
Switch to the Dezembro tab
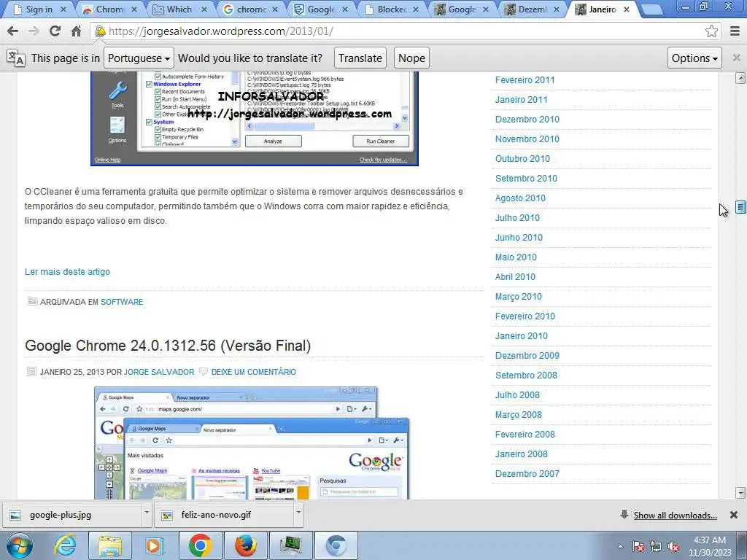[532, 9]
